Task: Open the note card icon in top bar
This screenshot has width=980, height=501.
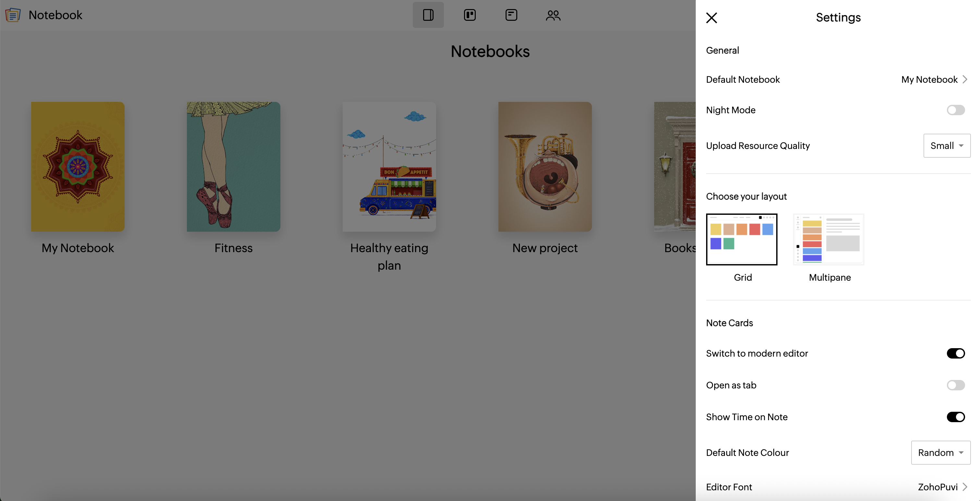Action: click(x=511, y=15)
